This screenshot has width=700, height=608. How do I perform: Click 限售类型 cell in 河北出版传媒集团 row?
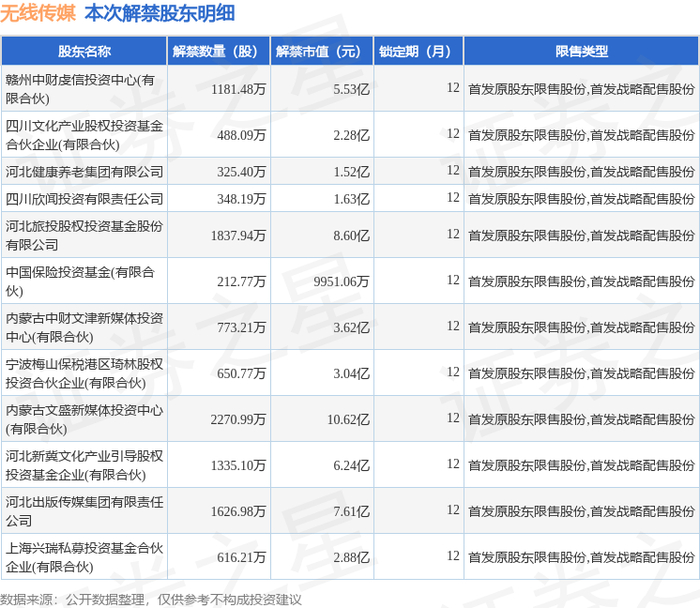[581, 512]
